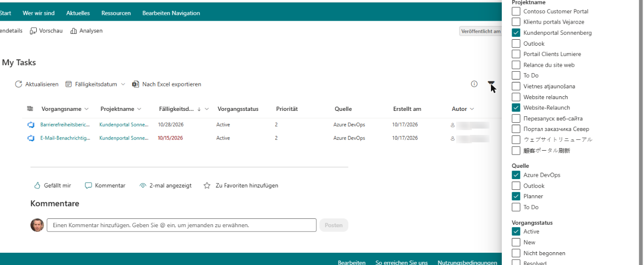Click the Veröffentlicht am status badge
The width and height of the screenshot is (644, 265).
pyautogui.click(x=481, y=31)
